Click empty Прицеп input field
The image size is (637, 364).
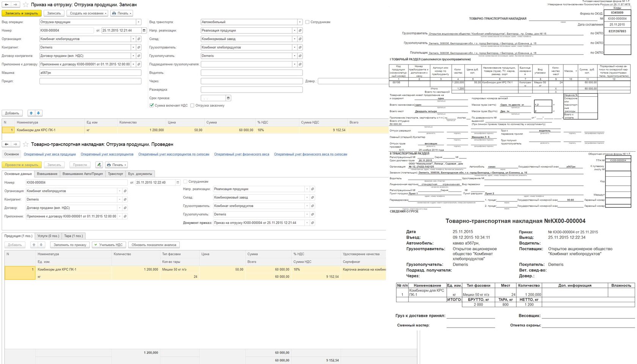90,81
